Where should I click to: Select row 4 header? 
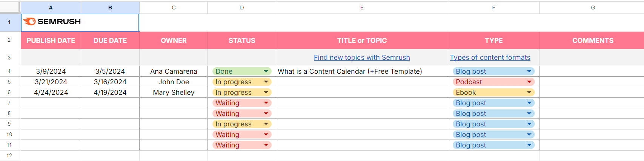tap(9, 71)
